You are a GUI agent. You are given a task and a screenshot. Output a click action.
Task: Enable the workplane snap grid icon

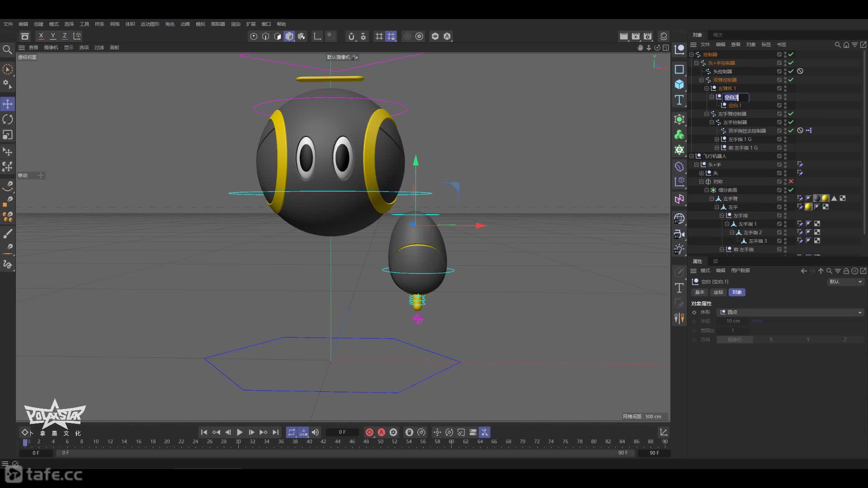(379, 36)
